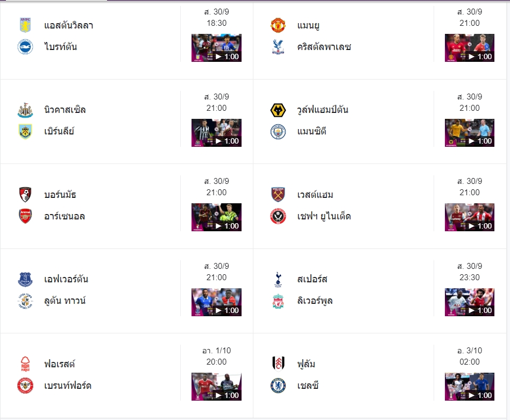Click the Liverpool club crest
This screenshot has width=510, height=420.
pyautogui.click(x=278, y=301)
